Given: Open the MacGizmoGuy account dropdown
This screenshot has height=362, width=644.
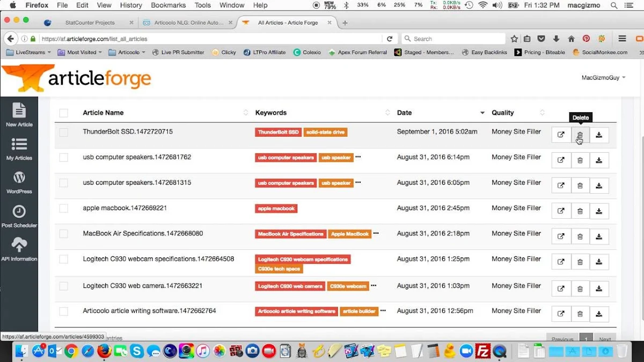Looking at the screenshot, I should tap(604, 78).
